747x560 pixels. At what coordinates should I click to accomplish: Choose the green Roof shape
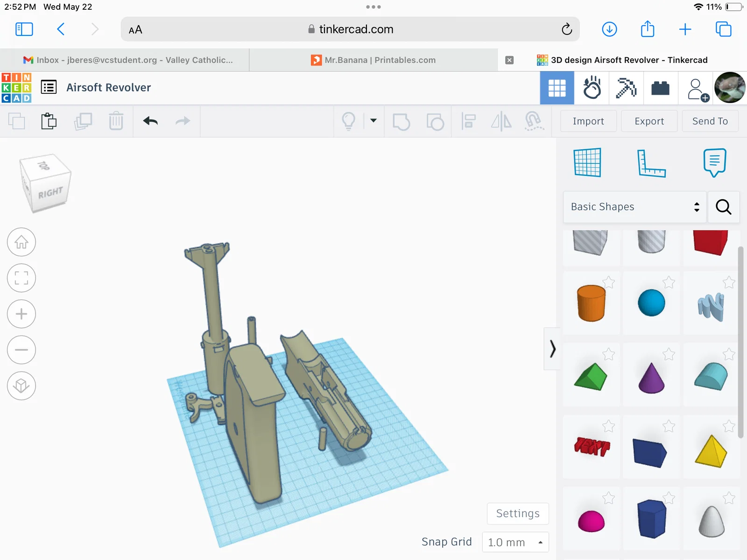591,376
